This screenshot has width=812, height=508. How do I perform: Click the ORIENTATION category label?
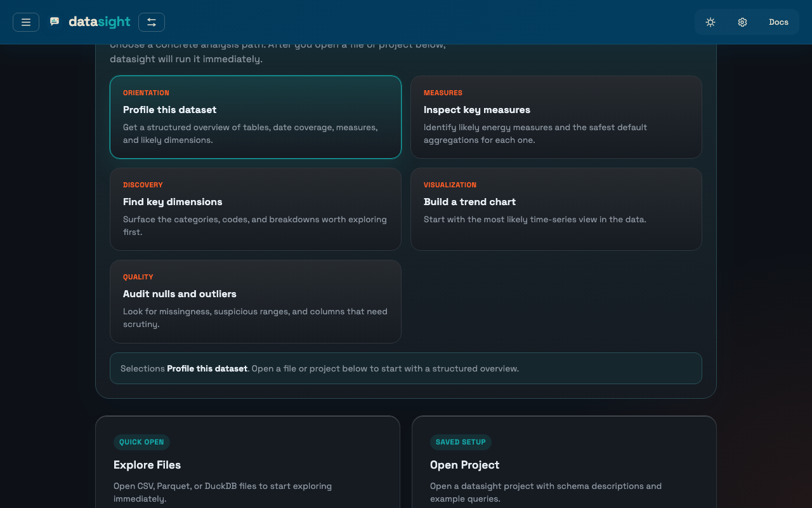coord(146,93)
